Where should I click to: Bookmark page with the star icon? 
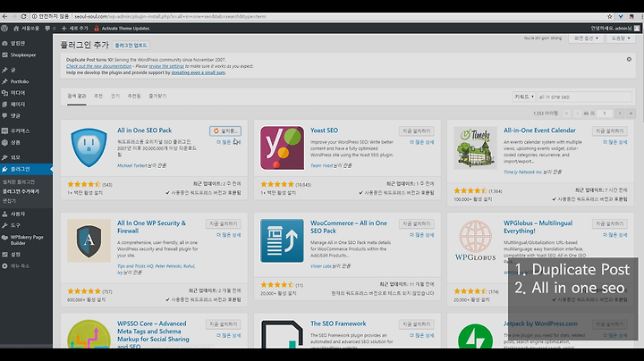[609, 16]
